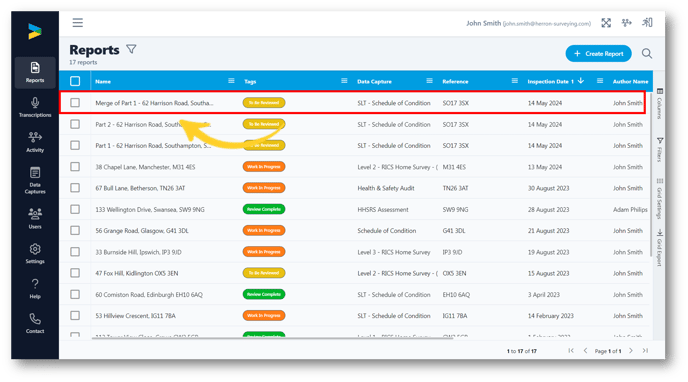The height and width of the screenshot is (382, 688).
Task: Tick the select-all checkbox in the header
Action: pos(75,81)
